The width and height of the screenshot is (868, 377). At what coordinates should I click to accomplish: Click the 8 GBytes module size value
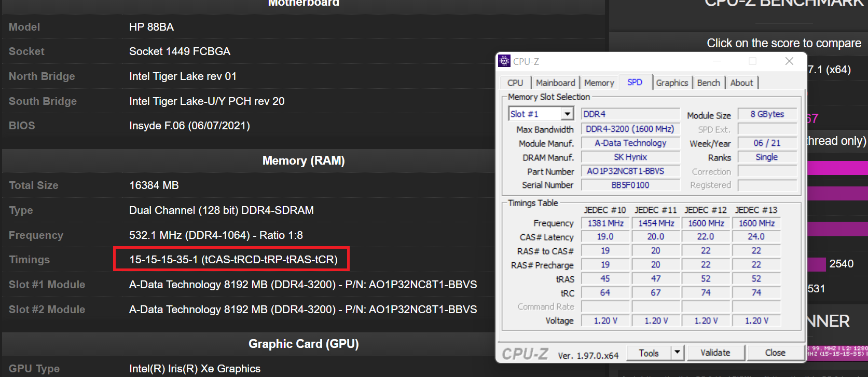pyautogui.click(x=767, y=114)
